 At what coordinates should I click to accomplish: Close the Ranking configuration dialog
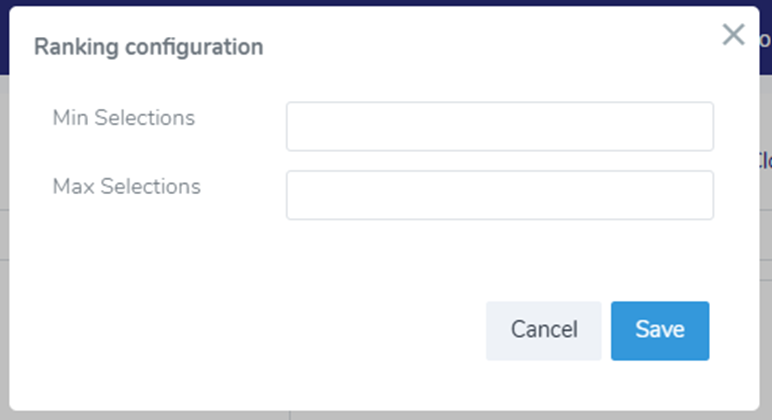(x=733, y=35)
